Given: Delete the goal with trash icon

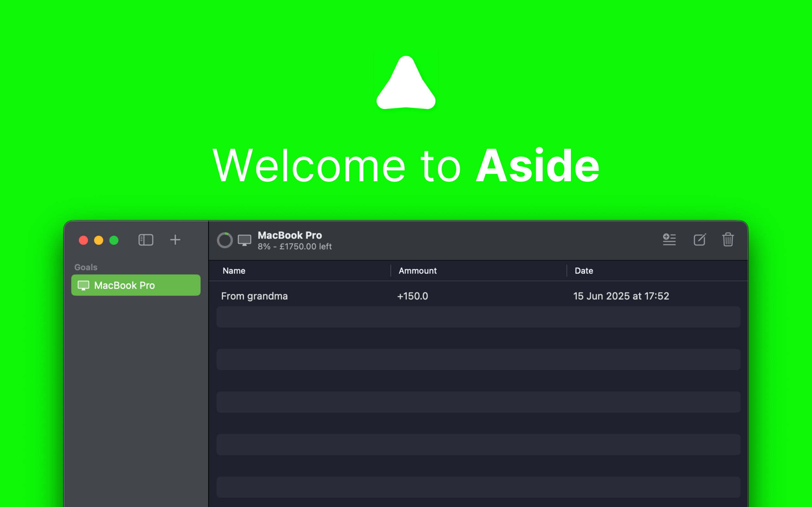Looking at the screenshot, I should coord(728,240).
